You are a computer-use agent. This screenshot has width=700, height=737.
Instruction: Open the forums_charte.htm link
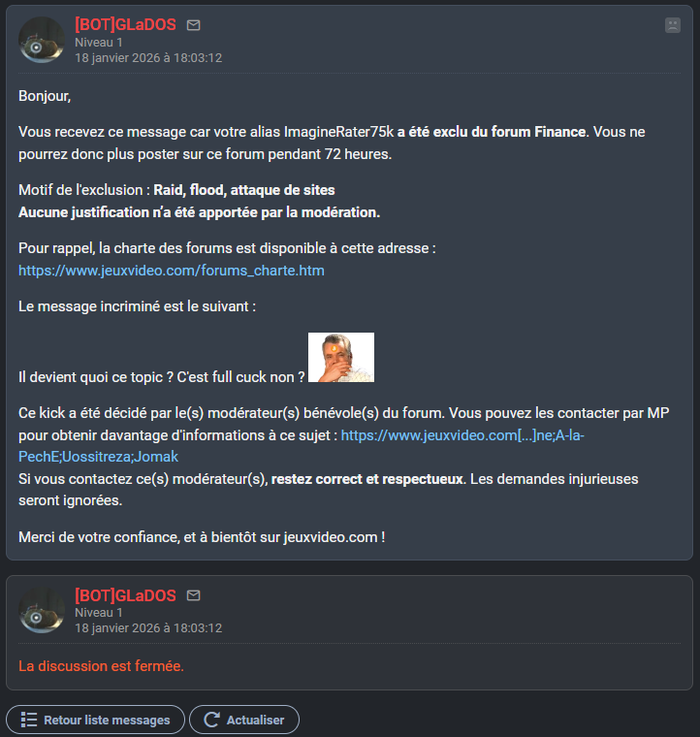tap(172, 271)
